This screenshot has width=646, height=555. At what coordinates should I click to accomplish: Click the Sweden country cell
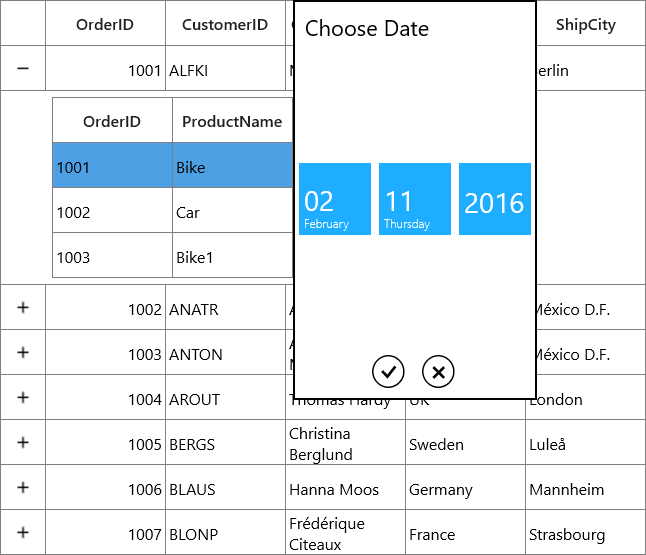tap(466, 442)
